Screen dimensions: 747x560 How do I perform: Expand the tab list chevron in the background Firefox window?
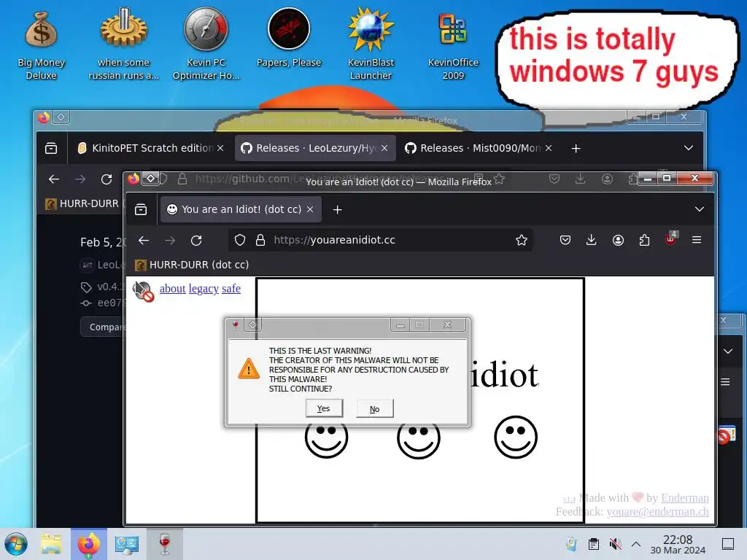(689, 148)
